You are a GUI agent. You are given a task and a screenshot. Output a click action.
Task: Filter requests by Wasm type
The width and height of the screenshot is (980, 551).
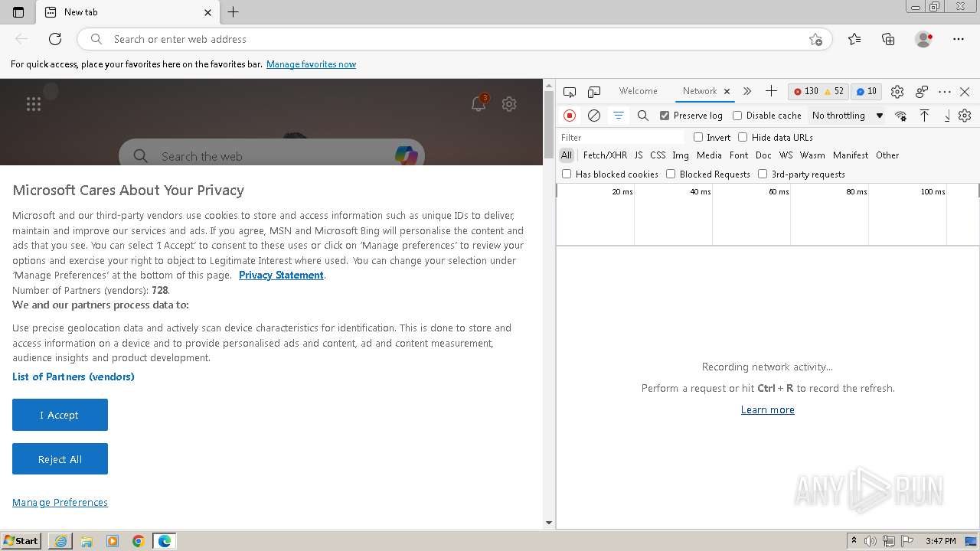click(812, 155)
